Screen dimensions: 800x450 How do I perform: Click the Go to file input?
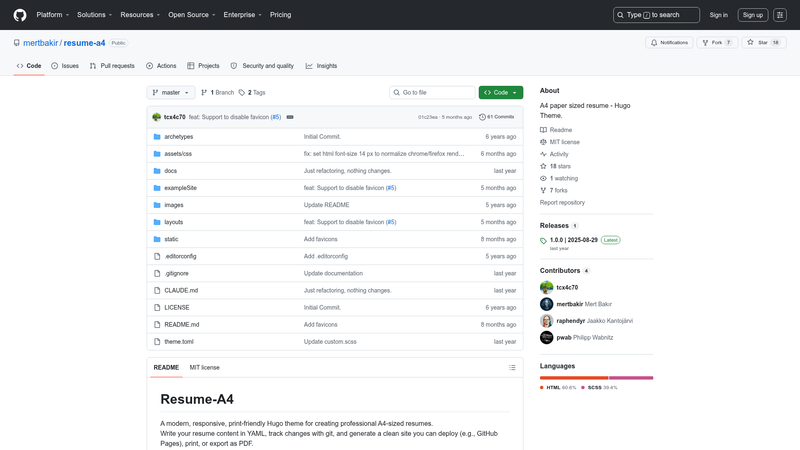coord(432,92)
